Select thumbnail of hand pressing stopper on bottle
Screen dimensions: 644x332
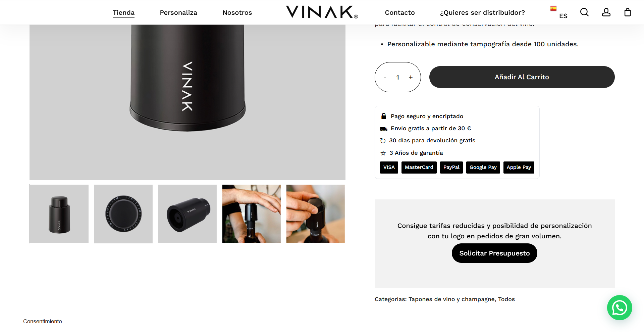[x=252, y=214]
